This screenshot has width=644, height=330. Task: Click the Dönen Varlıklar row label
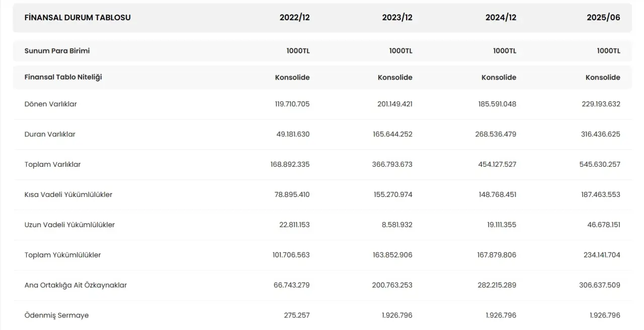coord(50,104)
